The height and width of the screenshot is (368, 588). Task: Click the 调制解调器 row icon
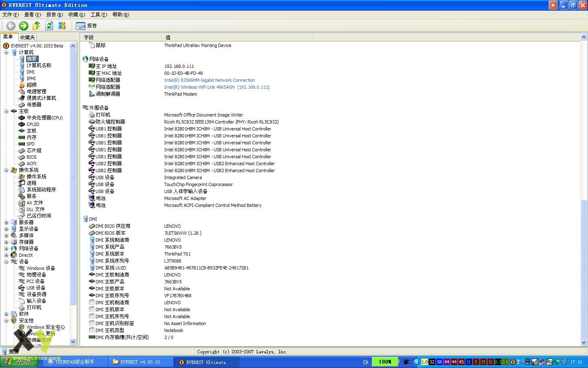(92, 94)
